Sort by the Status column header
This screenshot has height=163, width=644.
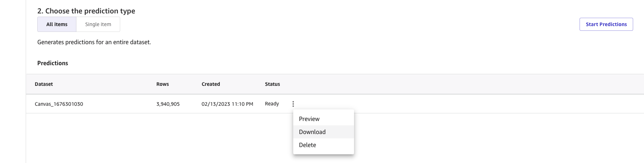click(x=272, y=84)
